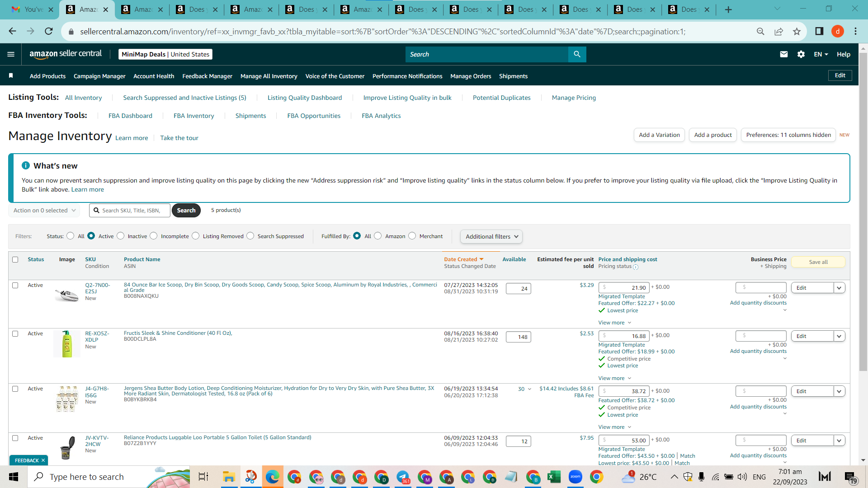868x488 pixels.
Task: Click the Save all button
Action: point(818,262)
